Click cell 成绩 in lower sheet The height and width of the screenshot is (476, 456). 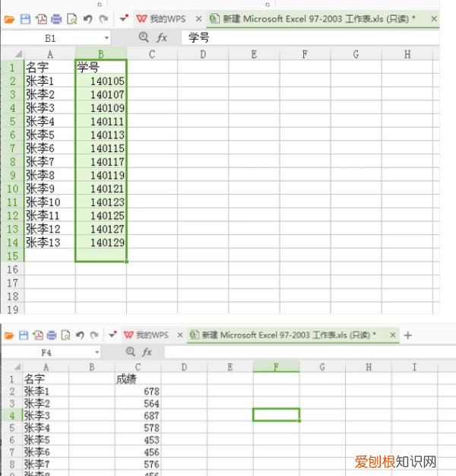[138, 379]
